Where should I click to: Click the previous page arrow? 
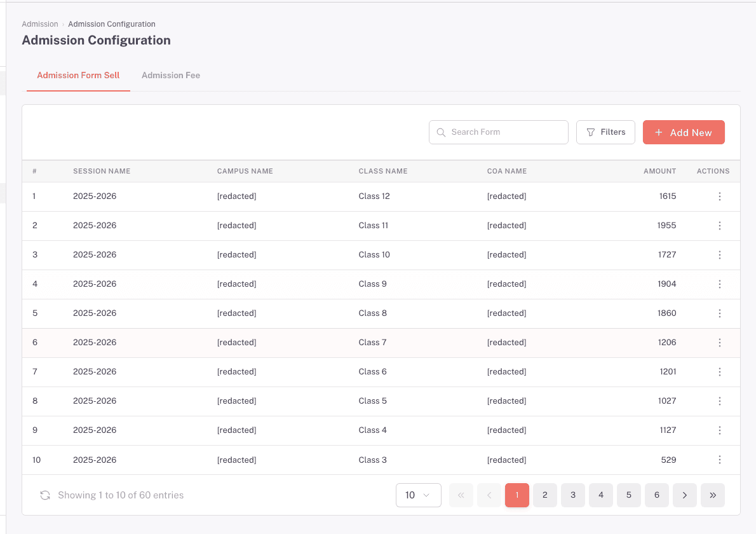(x=489, y=495)
